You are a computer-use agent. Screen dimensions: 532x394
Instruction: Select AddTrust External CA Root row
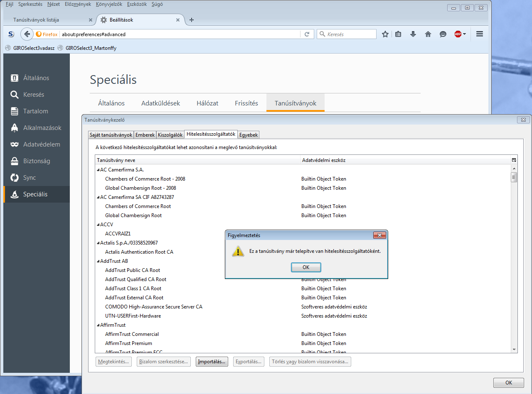coord(303,298)
